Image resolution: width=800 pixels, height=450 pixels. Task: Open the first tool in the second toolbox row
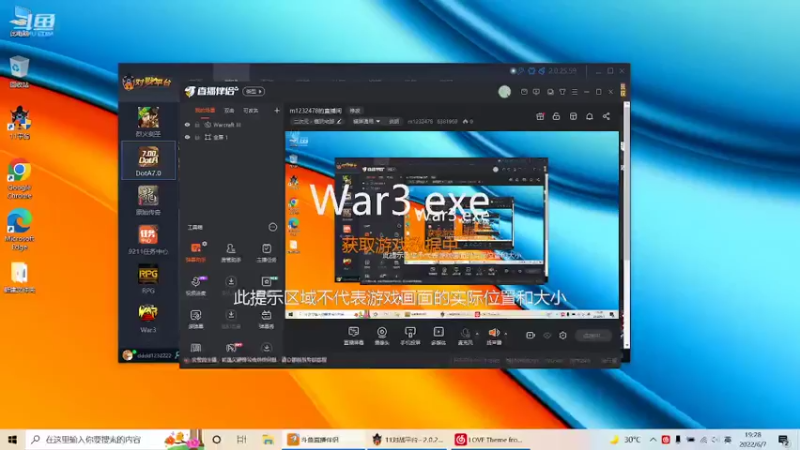[196, 285]
